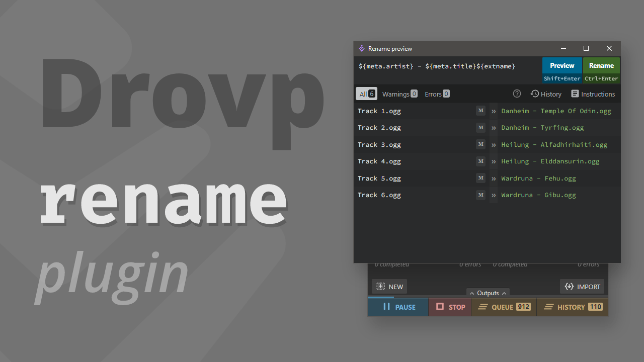This screenshot has width=644, height=362.
Task: Open the help question-mark icon
Action: coord(517,94)
